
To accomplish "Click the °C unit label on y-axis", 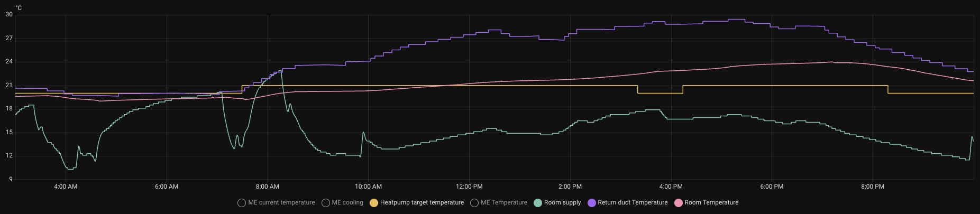I will click(19, 8).
